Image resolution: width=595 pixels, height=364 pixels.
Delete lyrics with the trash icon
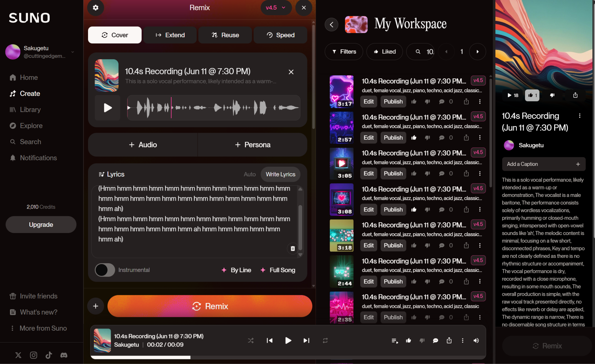click(293, 248)
